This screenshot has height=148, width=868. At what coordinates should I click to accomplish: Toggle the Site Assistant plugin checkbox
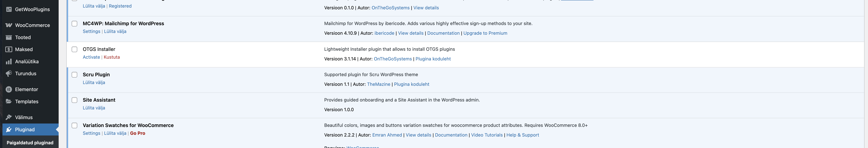coord(74,100)
